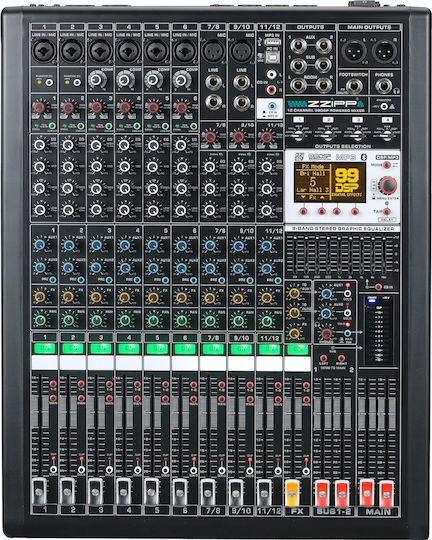
Task: Turn output selection rotary switch 3
Action: (x=358, y=135)
